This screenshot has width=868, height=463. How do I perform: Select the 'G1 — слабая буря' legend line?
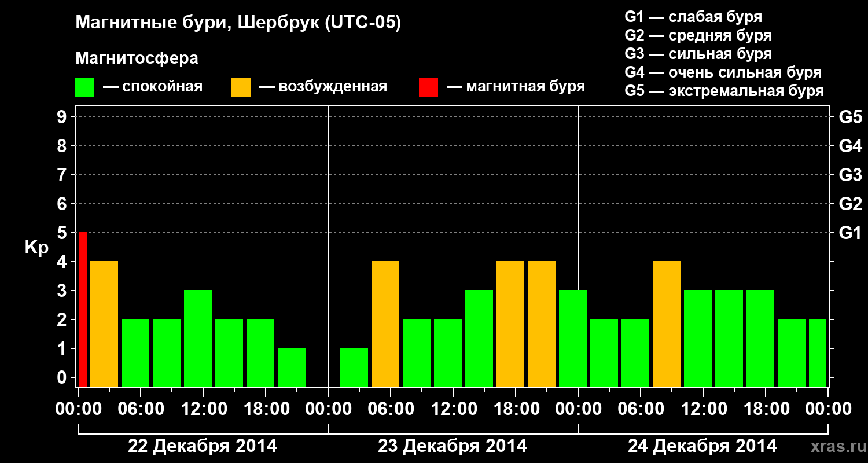coord(693,17)
